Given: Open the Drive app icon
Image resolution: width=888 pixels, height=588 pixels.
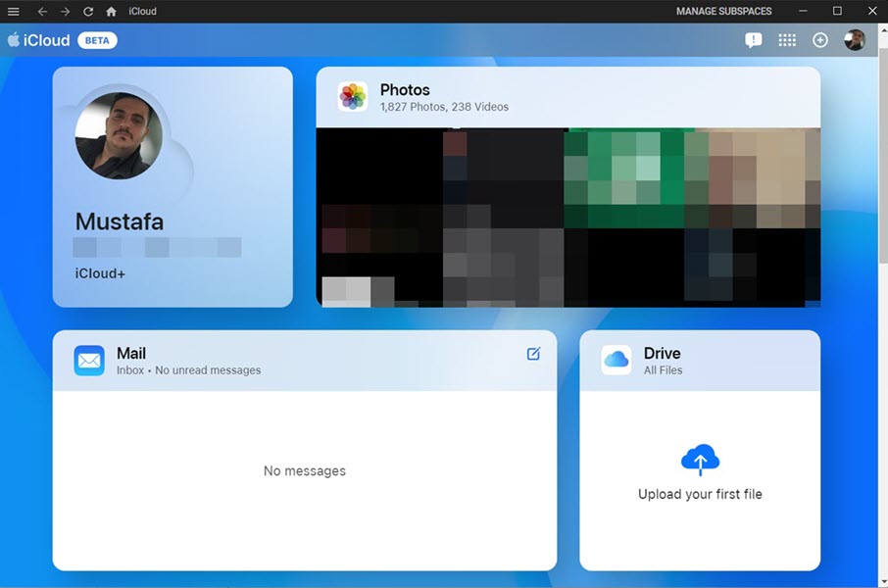Looking at the screenshot, I should pyautogui.click(x=616, y=360).
